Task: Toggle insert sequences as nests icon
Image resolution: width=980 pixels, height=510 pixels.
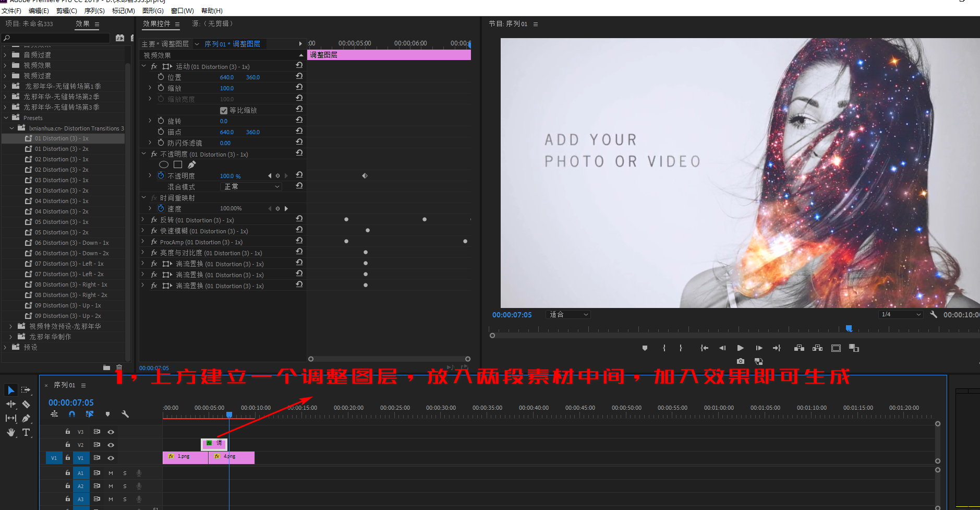Action: point(54,414)
